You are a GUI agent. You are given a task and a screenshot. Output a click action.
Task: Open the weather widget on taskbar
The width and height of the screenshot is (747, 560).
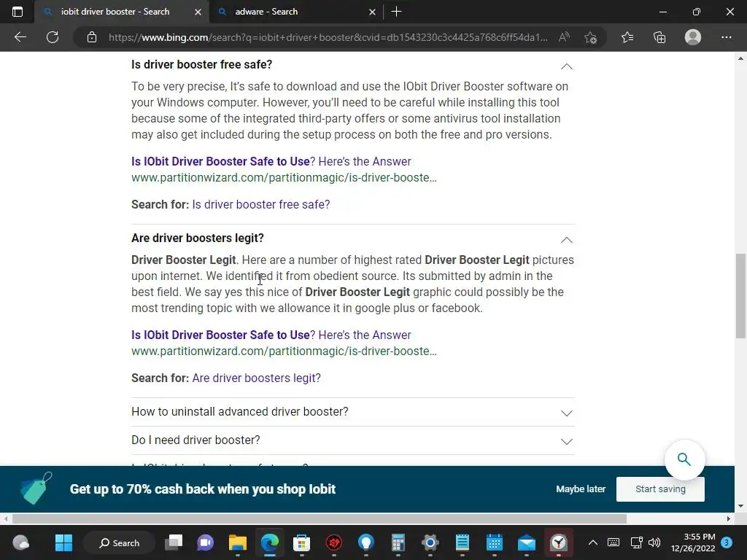pos(21,542)
